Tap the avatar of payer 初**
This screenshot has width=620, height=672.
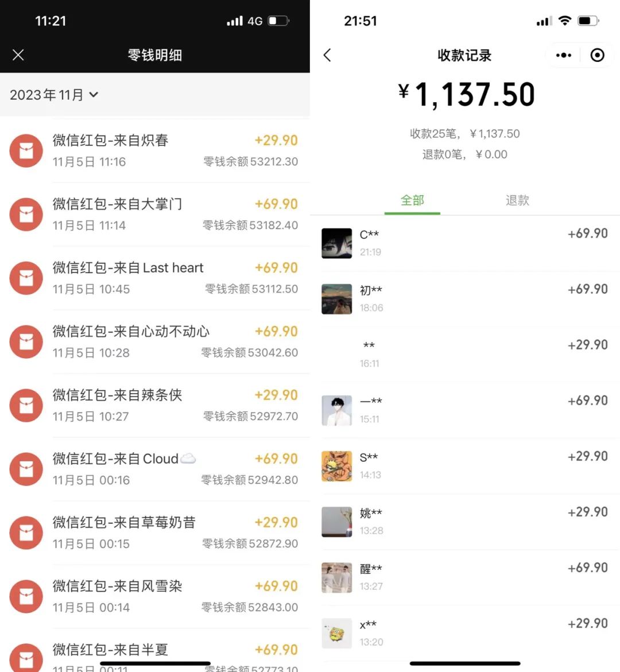coord(337,299)
